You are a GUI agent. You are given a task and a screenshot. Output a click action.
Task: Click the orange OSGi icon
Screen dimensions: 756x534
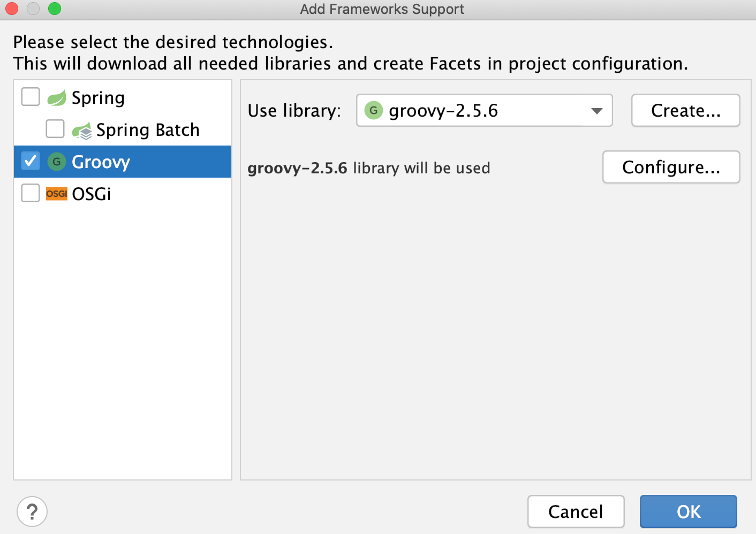57,194
